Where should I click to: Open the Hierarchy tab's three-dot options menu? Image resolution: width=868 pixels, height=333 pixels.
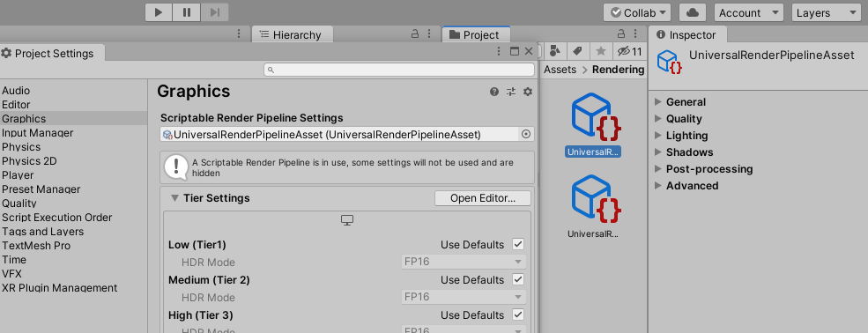(429, 34)
